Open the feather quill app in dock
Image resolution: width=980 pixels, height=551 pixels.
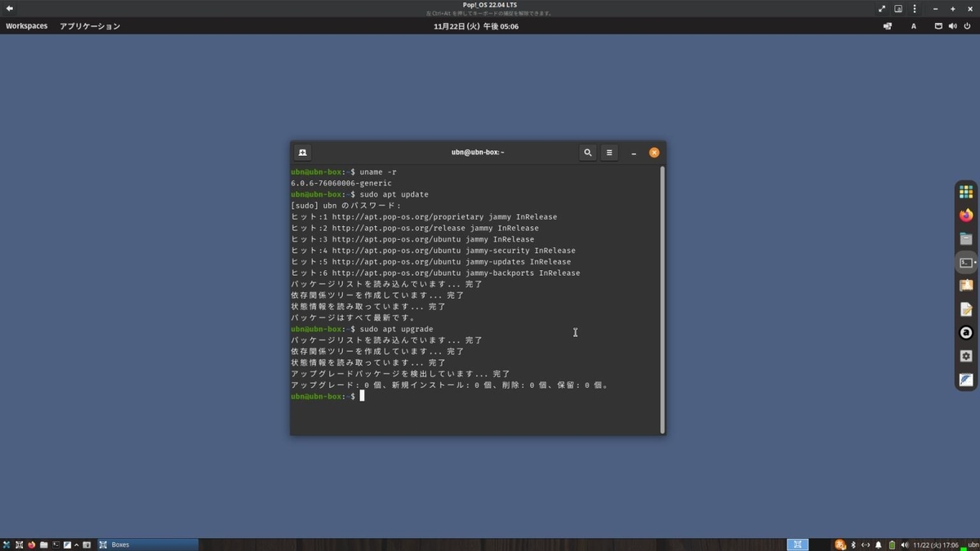pyautogui.click(x=966, y=380)
